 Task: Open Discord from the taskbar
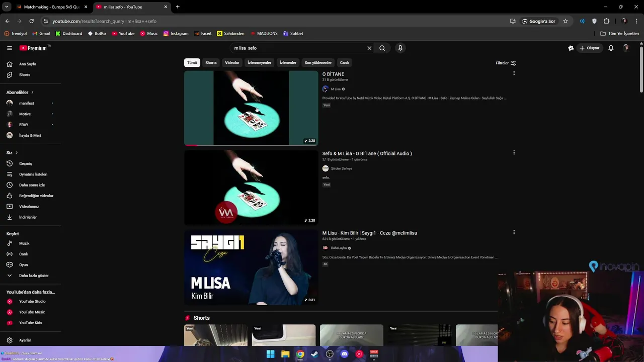(344, 354)
